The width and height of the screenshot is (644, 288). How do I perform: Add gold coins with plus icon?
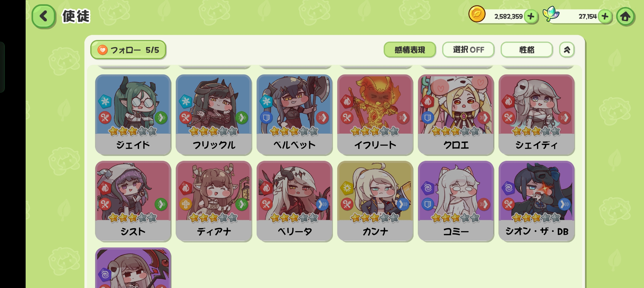coord(531,17)
